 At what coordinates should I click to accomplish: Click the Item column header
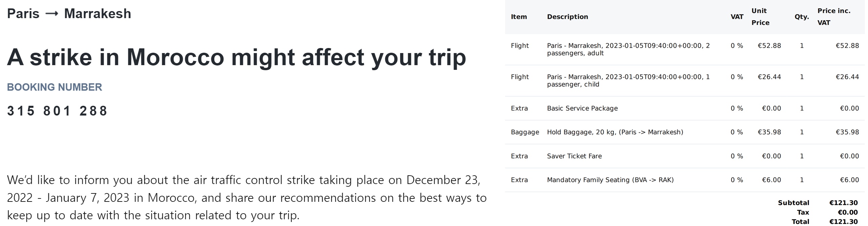[519, 17]
